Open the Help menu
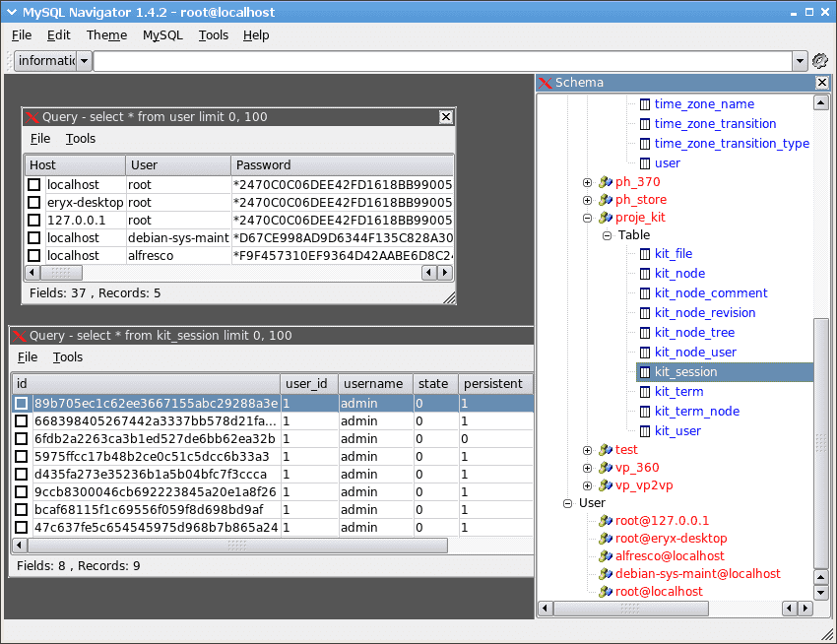The image size is (837, 644). coord(256,35)
